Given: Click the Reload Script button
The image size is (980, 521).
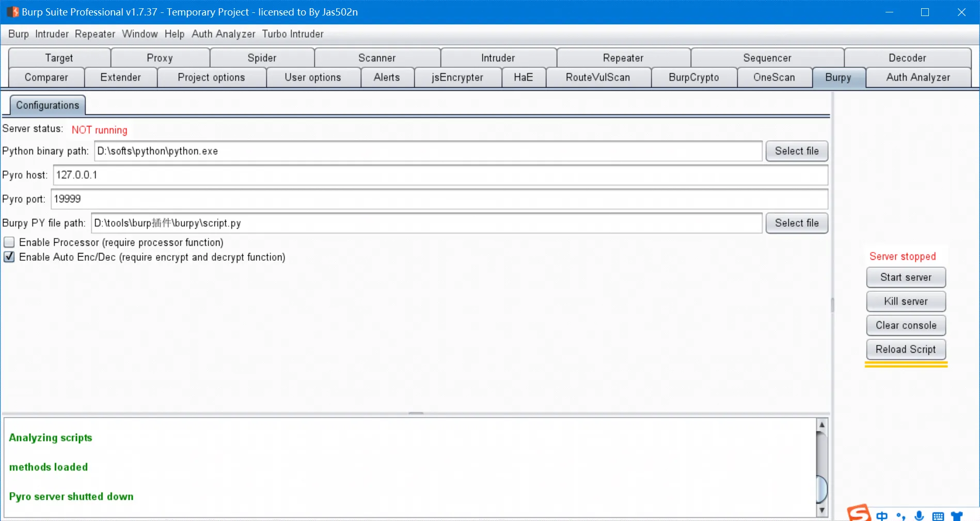Looking at the screenshot, I should click(906, 350).
